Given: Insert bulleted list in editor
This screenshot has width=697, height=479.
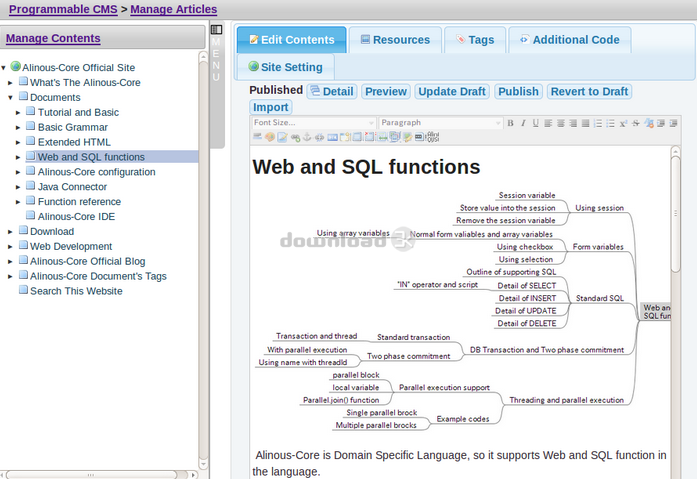Looking at the screenshot, I should [x=610, y=123].
